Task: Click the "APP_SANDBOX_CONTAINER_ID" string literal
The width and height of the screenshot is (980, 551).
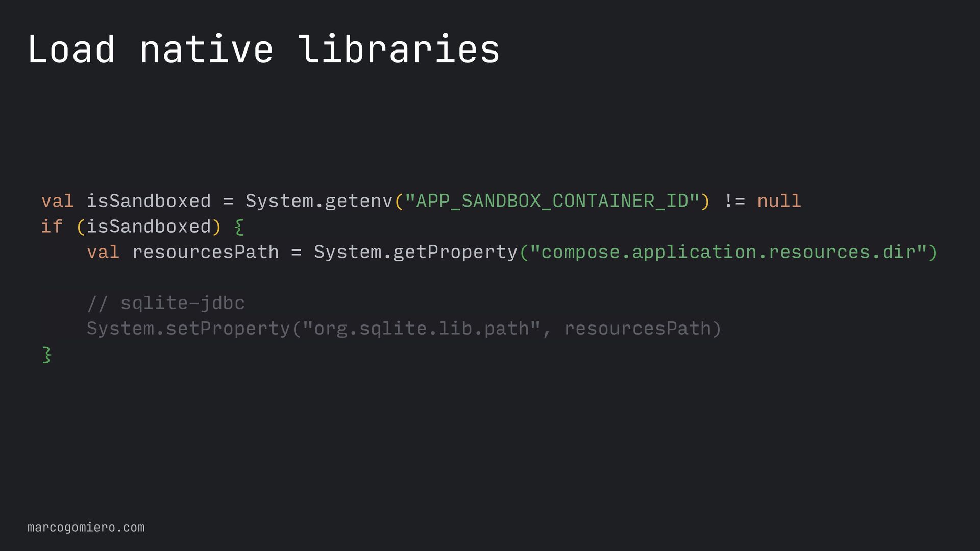Action: click(x=552, y=201)
